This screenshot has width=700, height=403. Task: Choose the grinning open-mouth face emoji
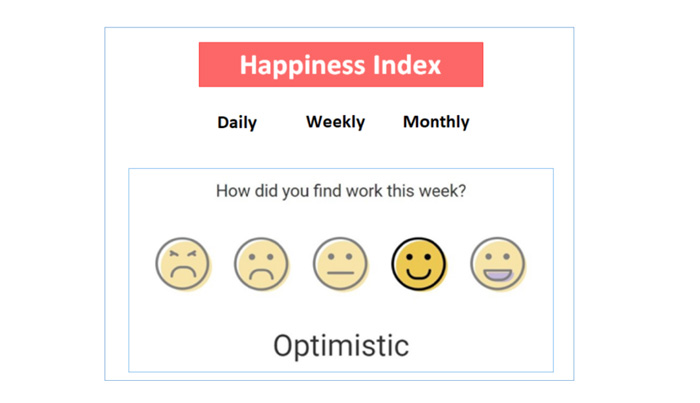498,264
